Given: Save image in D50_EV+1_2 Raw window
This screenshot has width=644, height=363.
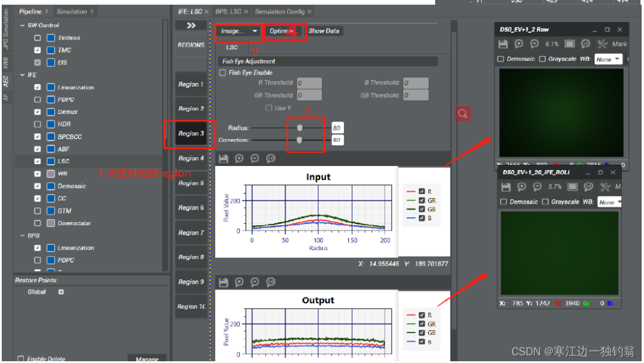Looking at the screenshot, I should [503, 44].
